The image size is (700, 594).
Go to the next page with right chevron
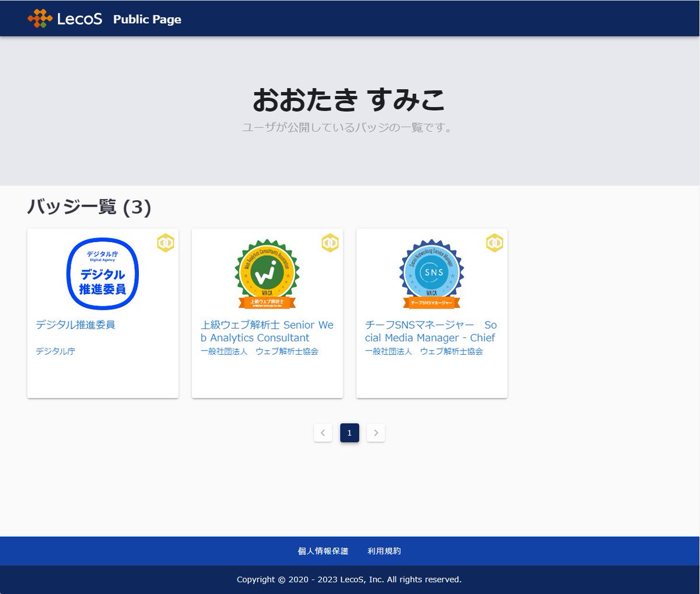tap(376, 433)
